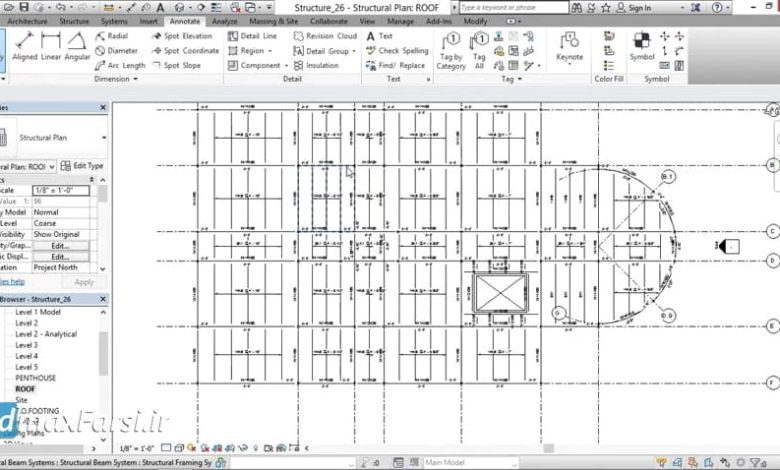This screenshot has width=780, height=470.
Task: Click the Undo icon in quick access toolbar
Action: click(x=60, y=7)
